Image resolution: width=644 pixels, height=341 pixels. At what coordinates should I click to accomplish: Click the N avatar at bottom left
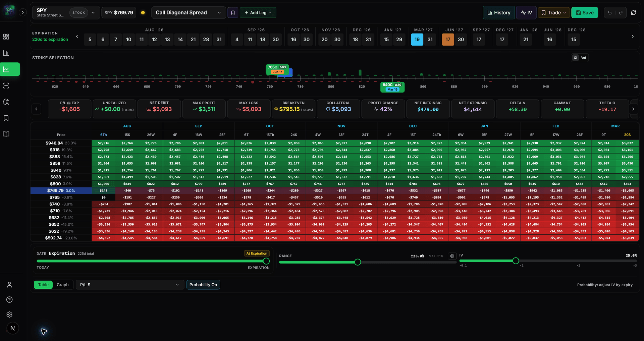point(13,328)
